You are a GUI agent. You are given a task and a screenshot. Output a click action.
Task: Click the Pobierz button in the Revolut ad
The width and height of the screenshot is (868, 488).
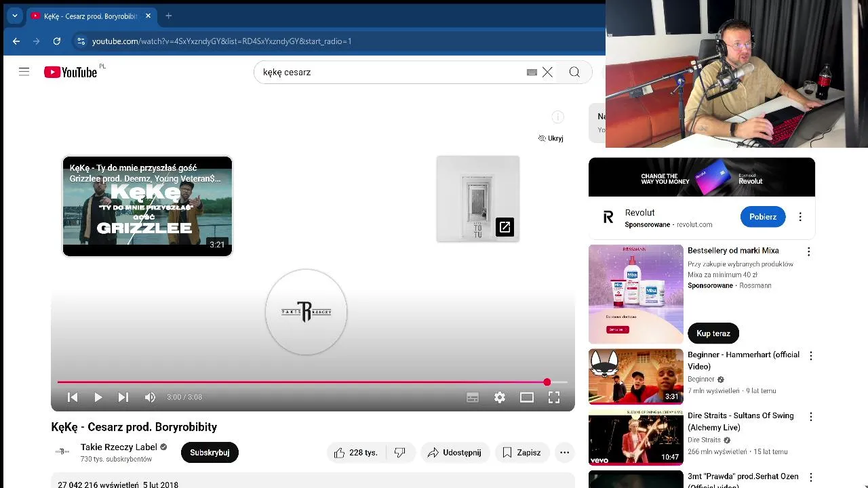click(x=763, y=217)
